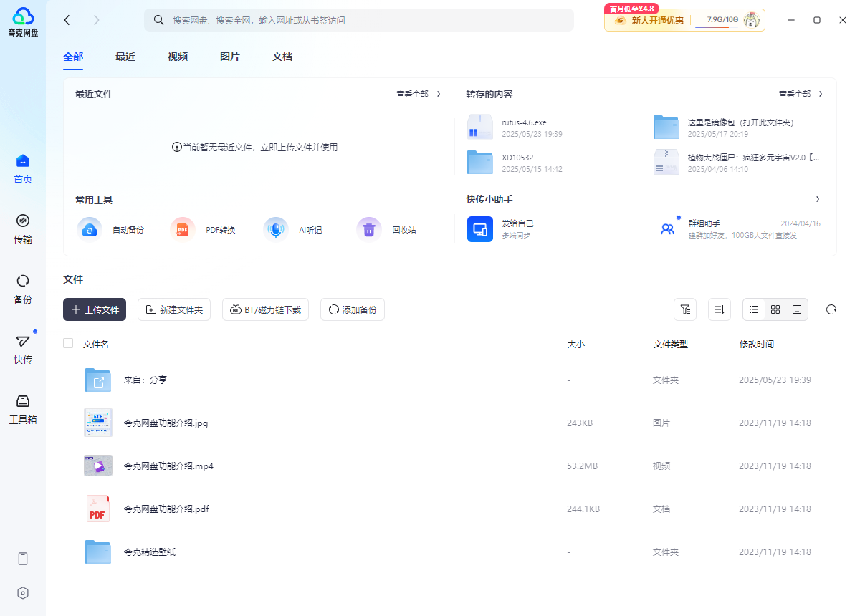The width and height of the screenshot is (860, 616).
Task: Click the rufus-4.6.exe file icon
Action: pyautogui.click(x=480, y=127)
